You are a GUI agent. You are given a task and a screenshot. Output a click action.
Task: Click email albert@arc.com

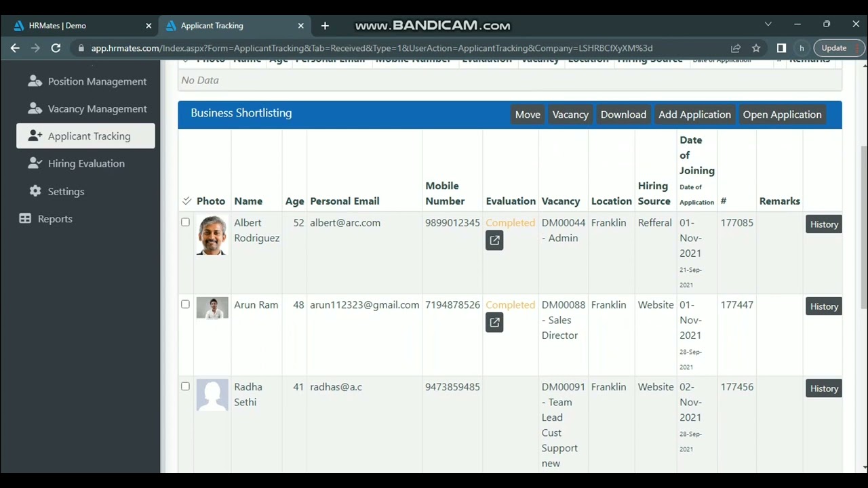[345, 222]
